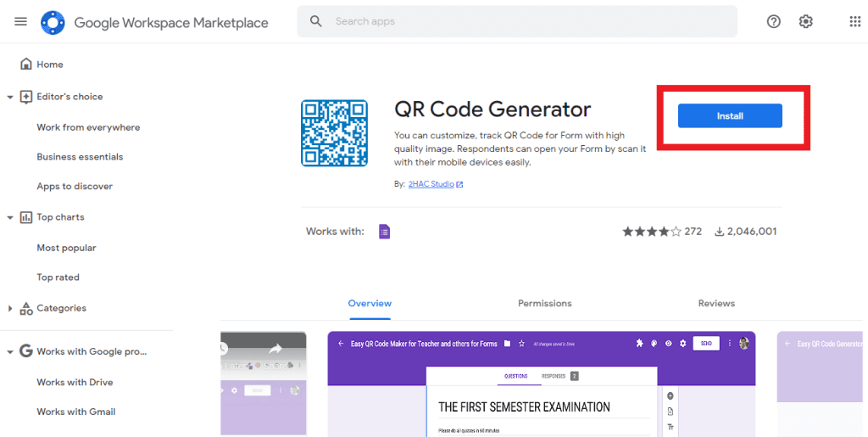Click the Google Forms screenshot thumbnail

pyautogui.click(x=541, y=384)
